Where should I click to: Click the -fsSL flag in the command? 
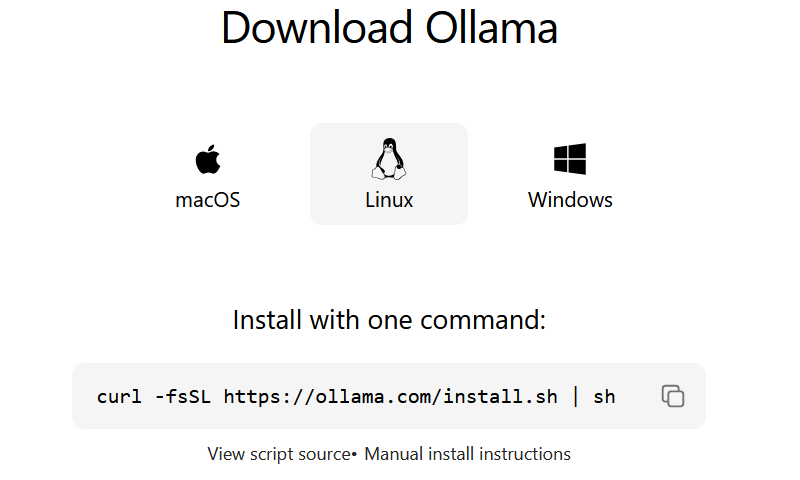[183, 397]
